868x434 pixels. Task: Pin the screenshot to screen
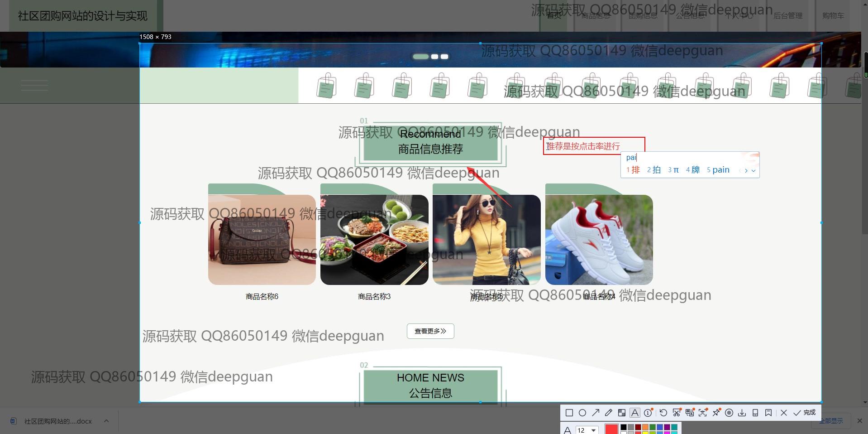[x=716, y=413]
